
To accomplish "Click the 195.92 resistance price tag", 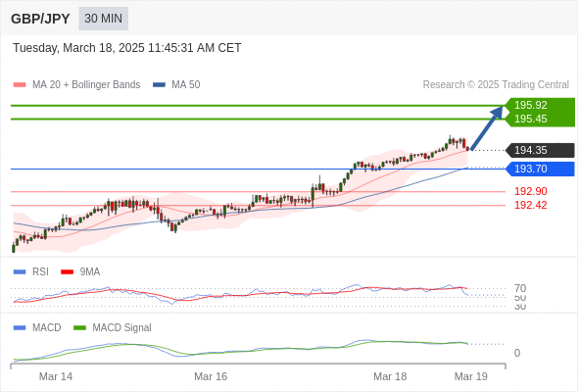I will click(x=531, y=105).
